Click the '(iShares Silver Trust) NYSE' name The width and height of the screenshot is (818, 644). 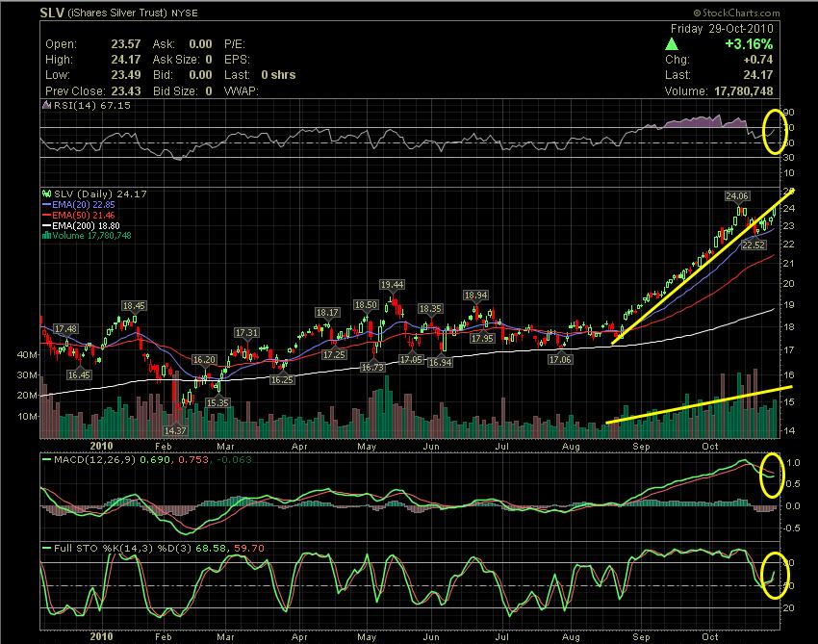click(133, 13)
